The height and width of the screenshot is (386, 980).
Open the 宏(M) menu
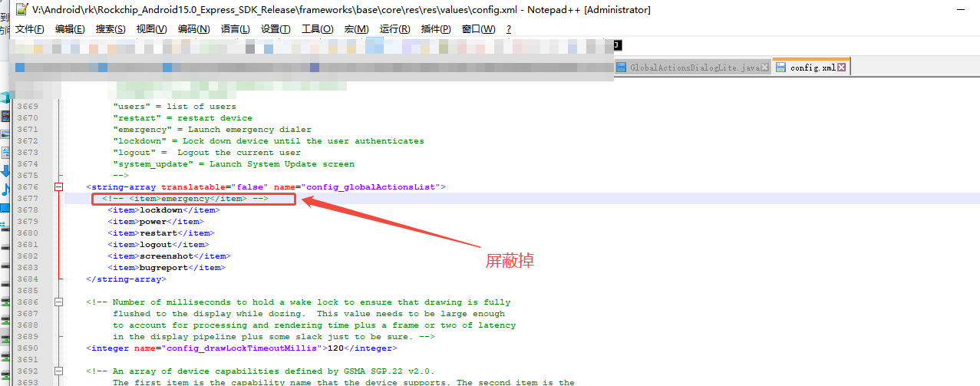(356, 29)
